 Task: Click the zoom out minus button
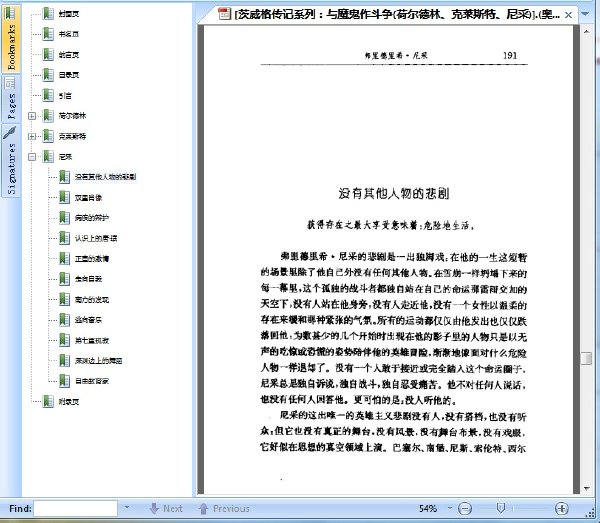[465, 508]
